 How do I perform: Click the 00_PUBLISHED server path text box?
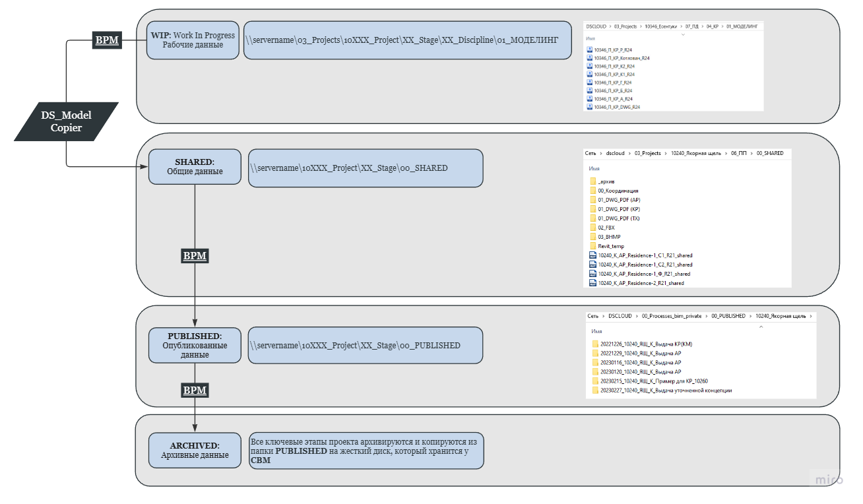pyautogui.click(x=366, y=345)
